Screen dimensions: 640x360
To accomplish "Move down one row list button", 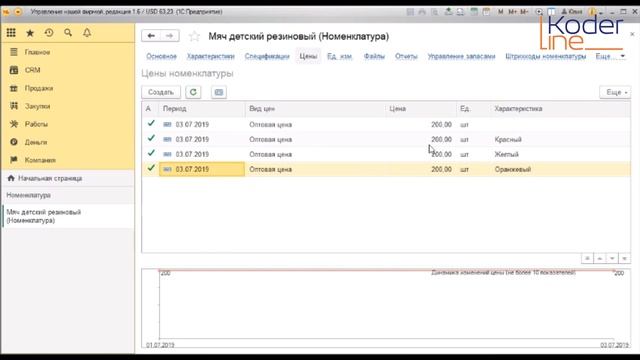I will (612, 258).
